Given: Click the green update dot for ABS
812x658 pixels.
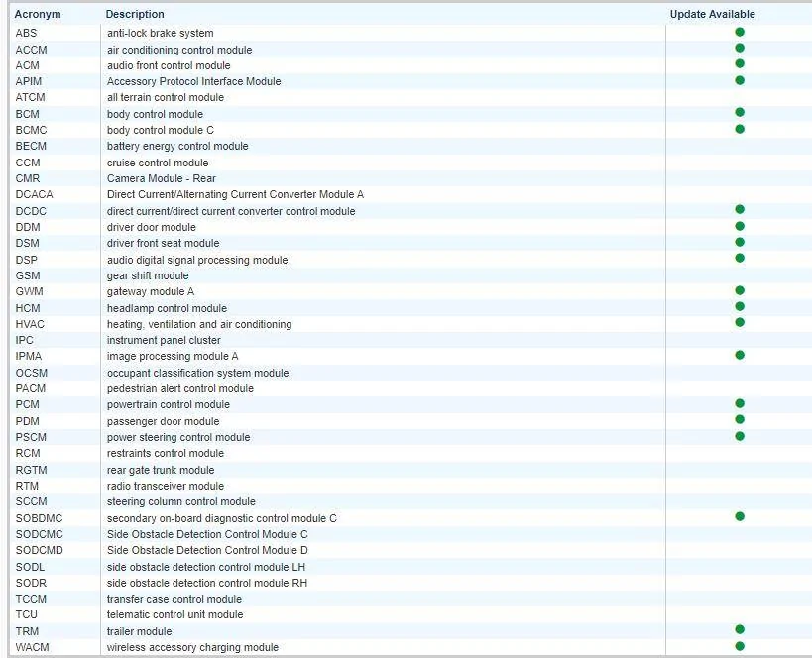Looking at the screenshot, I should point(739,32).
